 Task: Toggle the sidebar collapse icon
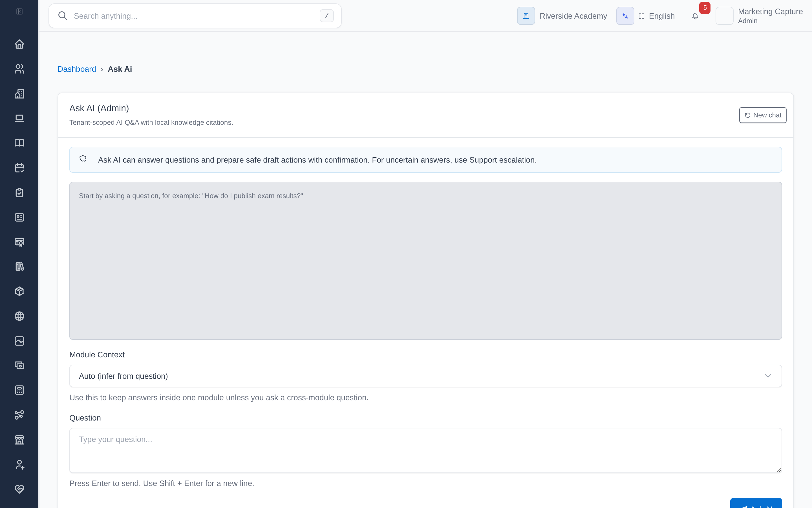pos(19,12)
